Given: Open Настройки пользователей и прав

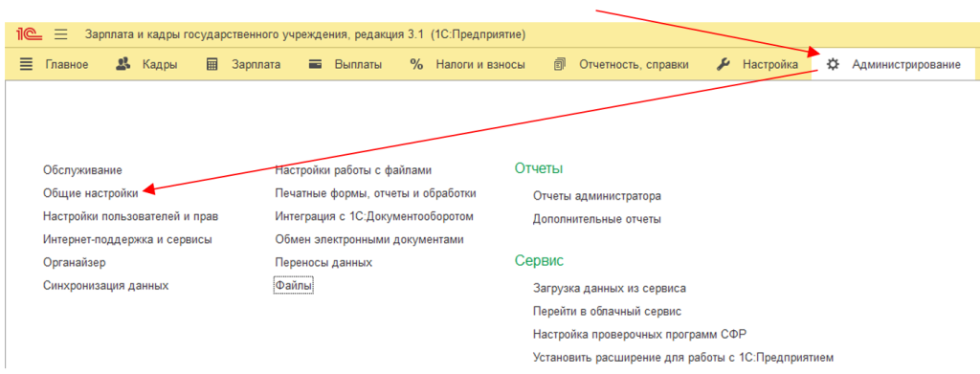Looking at the screenshot, I should pyautogui.click(x=130, y=217).
